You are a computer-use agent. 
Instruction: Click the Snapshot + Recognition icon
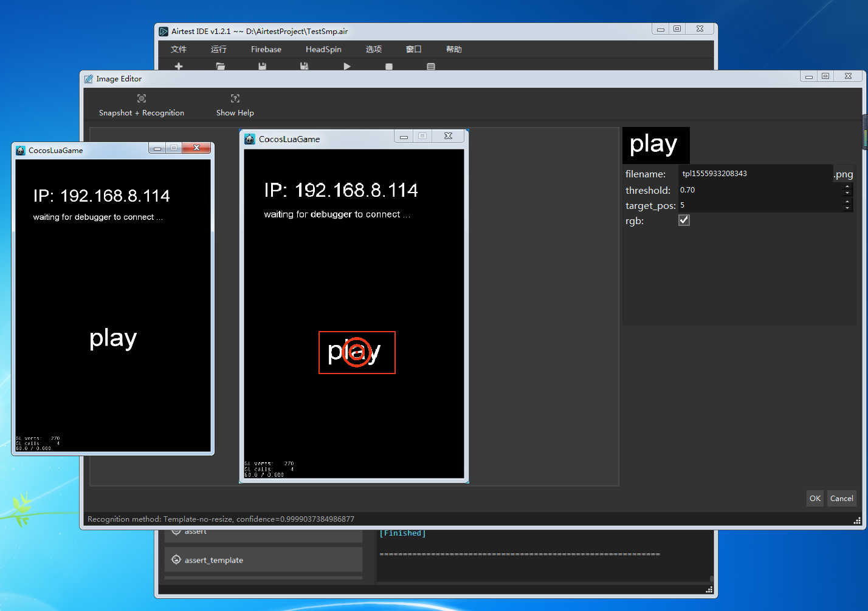coord(142,98)
